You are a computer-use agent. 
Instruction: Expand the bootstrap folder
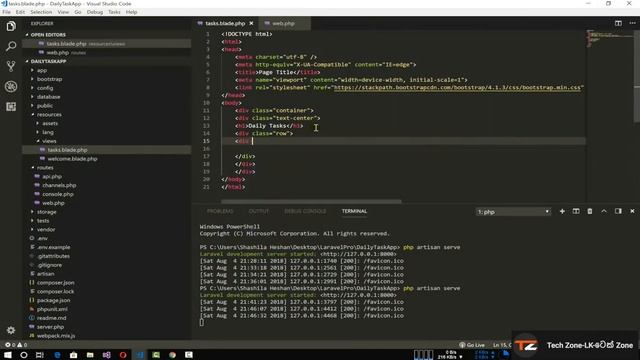click(49, 79)
